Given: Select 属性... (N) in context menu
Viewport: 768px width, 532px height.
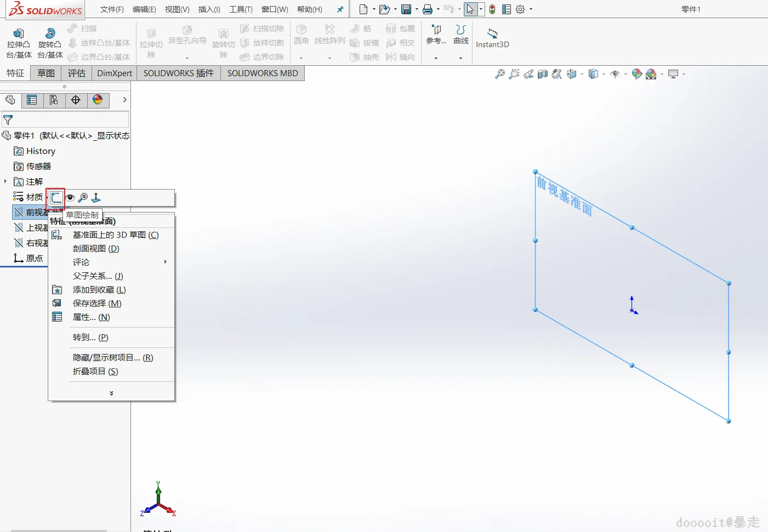Looking at the screenshot, I should 91,317.
